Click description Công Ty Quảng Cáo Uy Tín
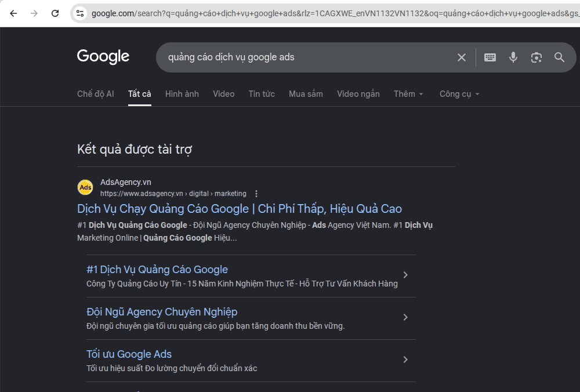This screenshot has width=580, height=392. tap(242, 284)
